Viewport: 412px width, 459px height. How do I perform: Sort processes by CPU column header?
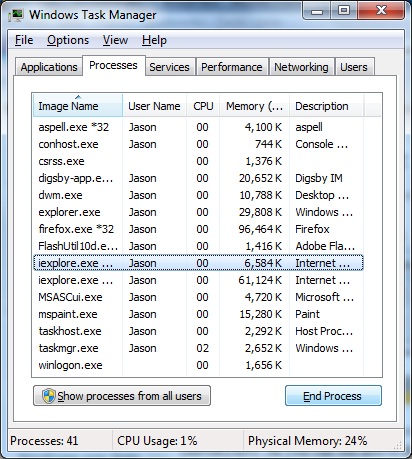point(203,106)
